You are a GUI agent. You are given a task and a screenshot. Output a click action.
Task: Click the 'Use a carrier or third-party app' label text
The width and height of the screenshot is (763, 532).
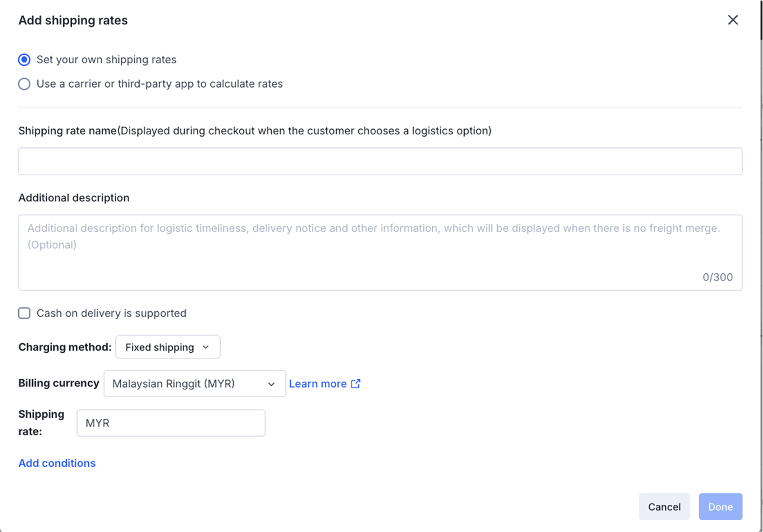(x=160, y=84)
